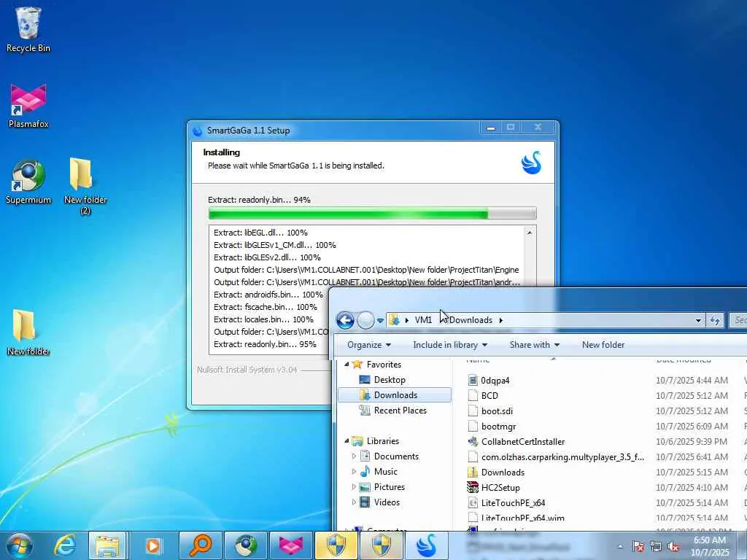
Task: Open the Share with menu
Action: [x=534, y=345]
